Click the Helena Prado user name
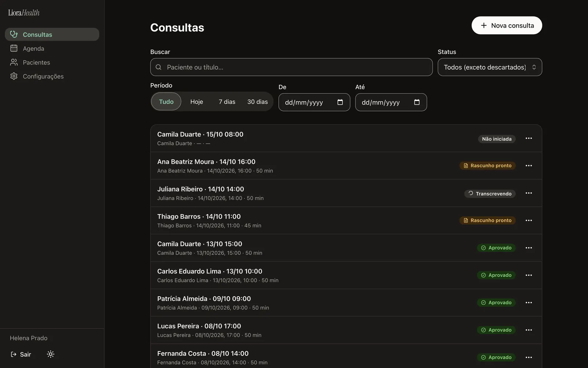This screenshot has height=368, width=588. [29, 338]
